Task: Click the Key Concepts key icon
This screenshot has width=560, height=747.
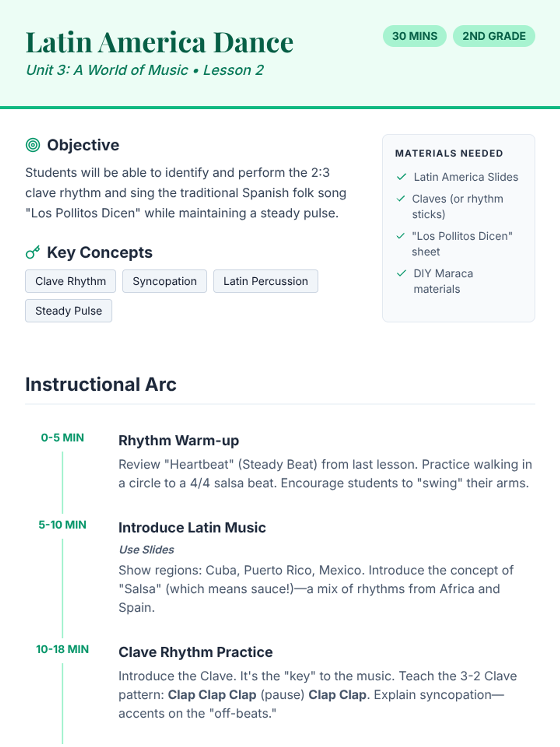Action: 33,253
